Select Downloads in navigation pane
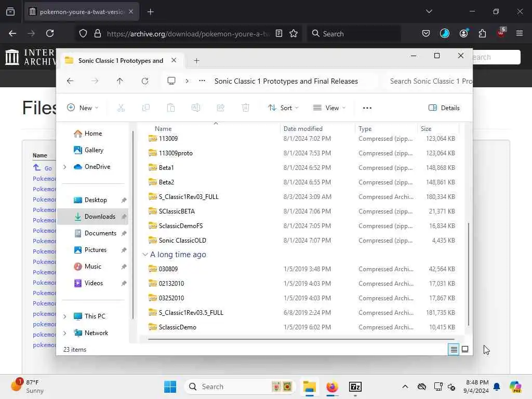532x399 pixels. tap(92, 217)
